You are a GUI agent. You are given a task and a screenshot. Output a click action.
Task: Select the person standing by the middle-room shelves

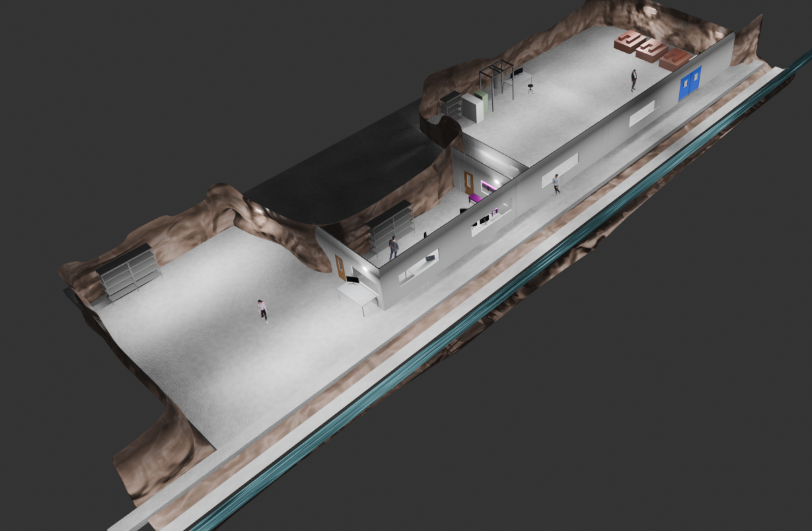point(394,246)
